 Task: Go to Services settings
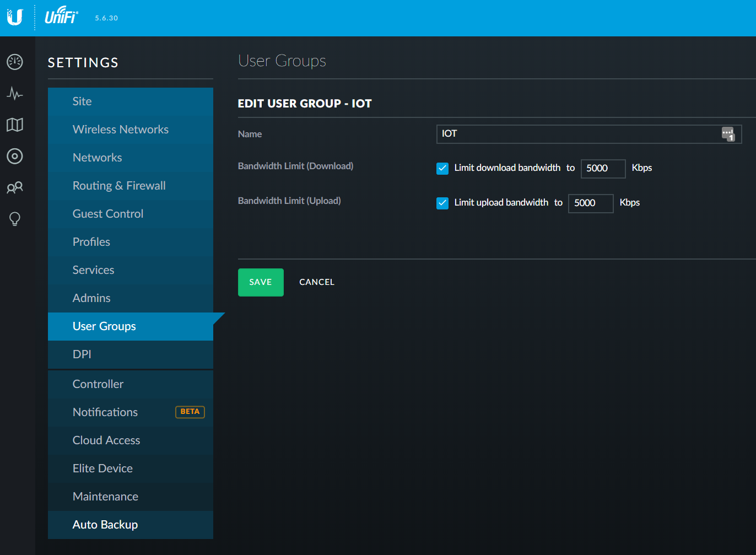[131, 270]
